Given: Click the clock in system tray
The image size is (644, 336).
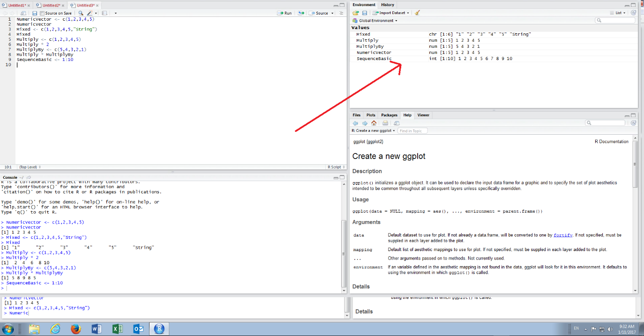Looking at the screenshot, I should pos(627,329).
